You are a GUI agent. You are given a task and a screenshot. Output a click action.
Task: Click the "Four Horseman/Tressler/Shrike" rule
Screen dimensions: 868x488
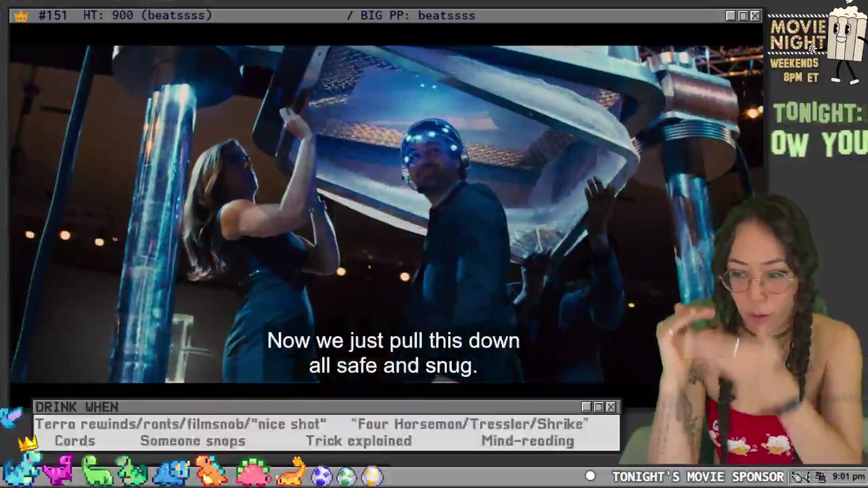(x=470, y=424)
